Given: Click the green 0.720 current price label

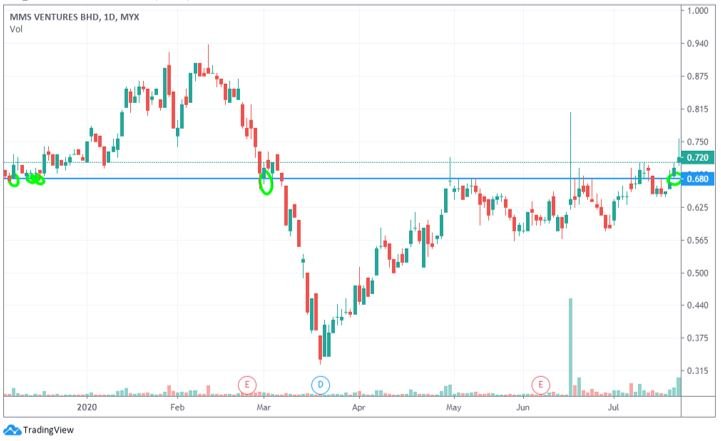Looking at the screenshot, I should [x=698, y=158].
